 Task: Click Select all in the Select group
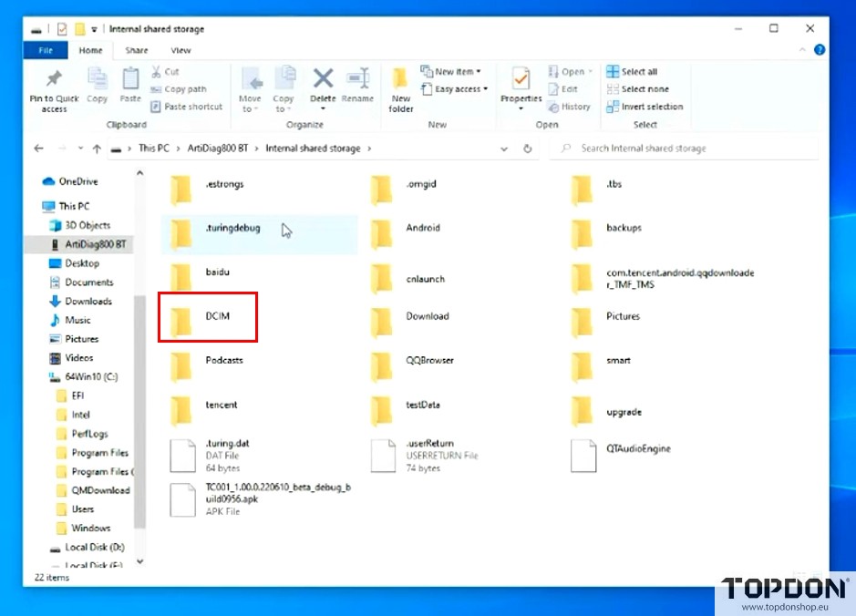633,70
